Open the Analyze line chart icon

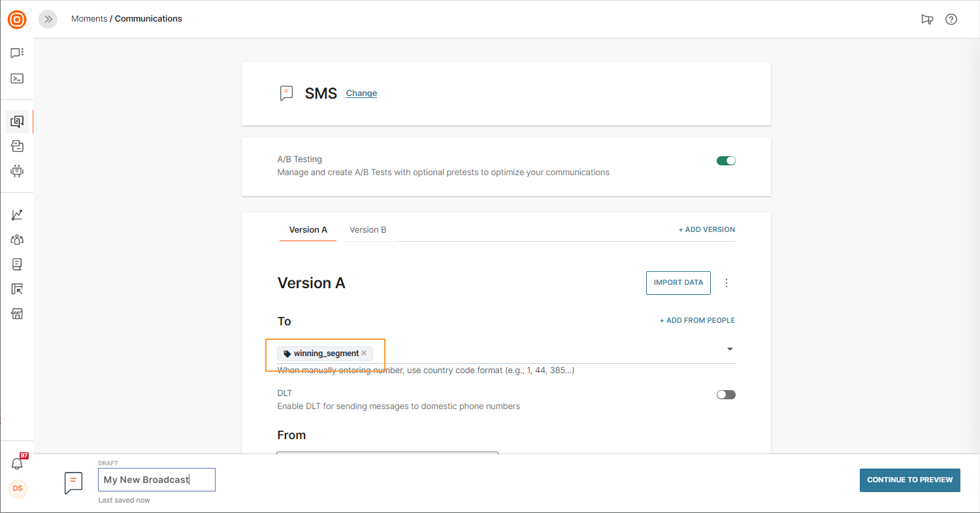(17, 214)
